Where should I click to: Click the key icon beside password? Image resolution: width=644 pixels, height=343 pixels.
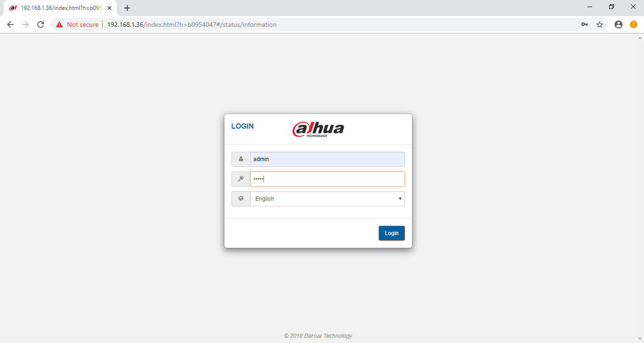(x=241, y=179)
